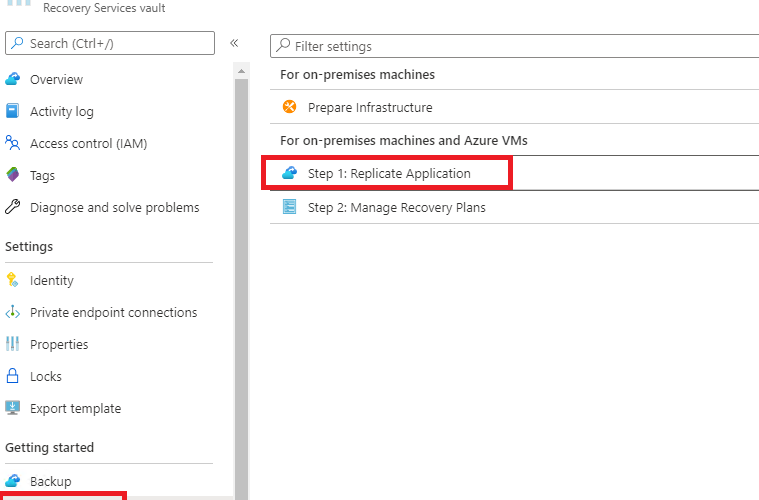Click the sidebar scroll up arrow
The image size is (759, 500).
tap(241, 71)
